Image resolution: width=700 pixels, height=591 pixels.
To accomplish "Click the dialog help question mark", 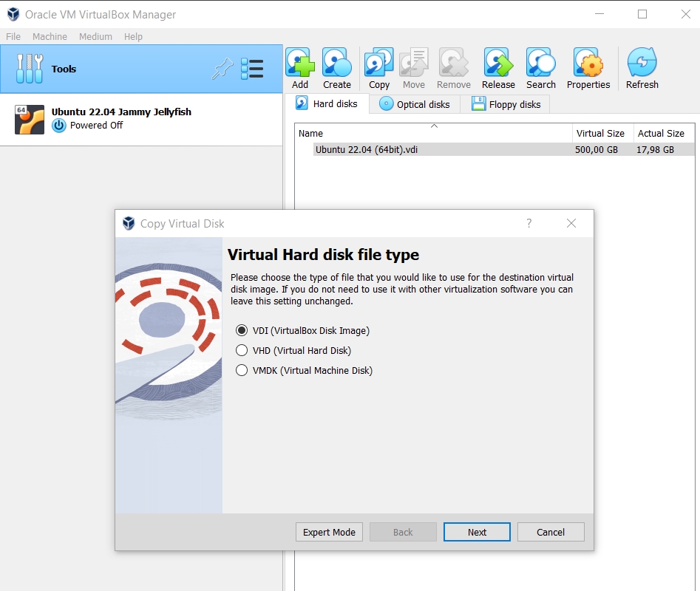I will pyautogui.click(x=529, y=223).
